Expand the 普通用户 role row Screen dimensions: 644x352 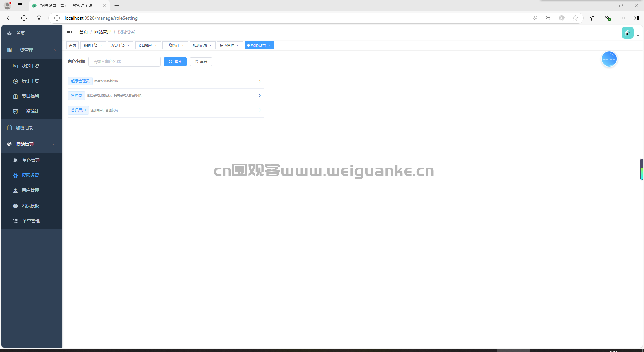260,110
